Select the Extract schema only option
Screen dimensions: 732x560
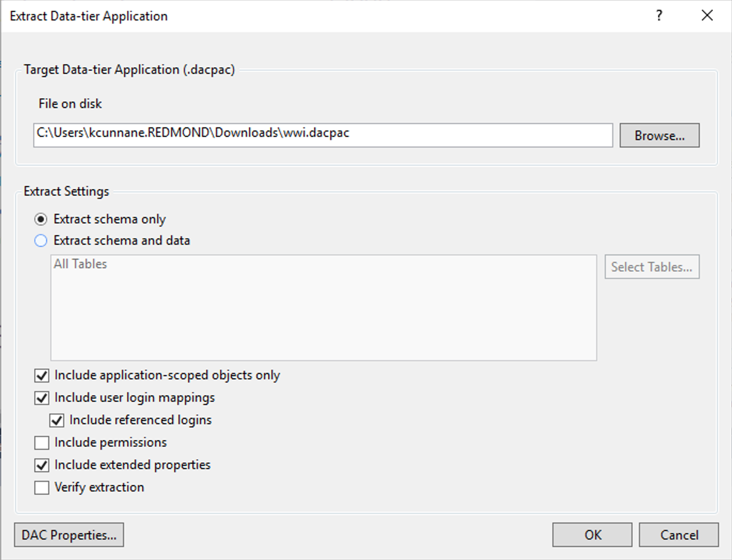41,219
